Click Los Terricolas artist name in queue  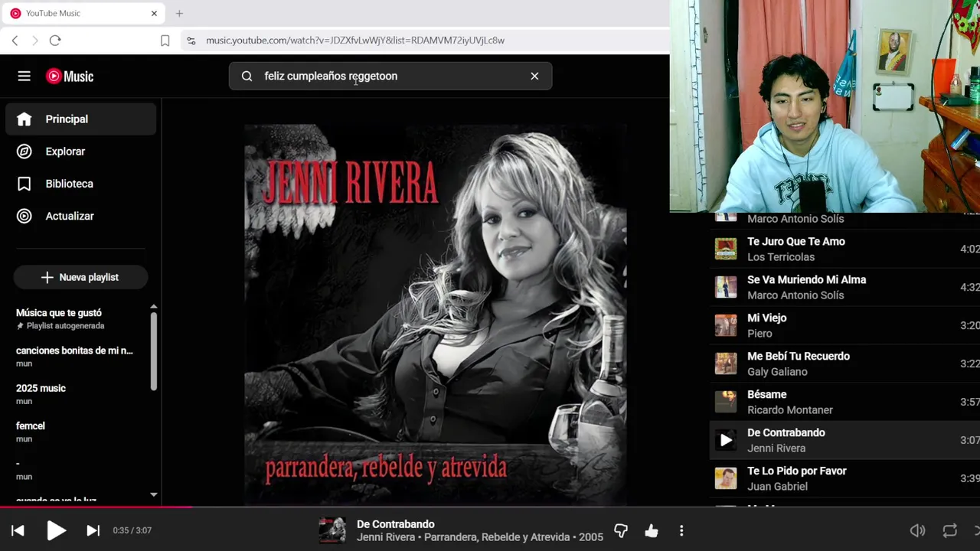[x=781, y=257]
